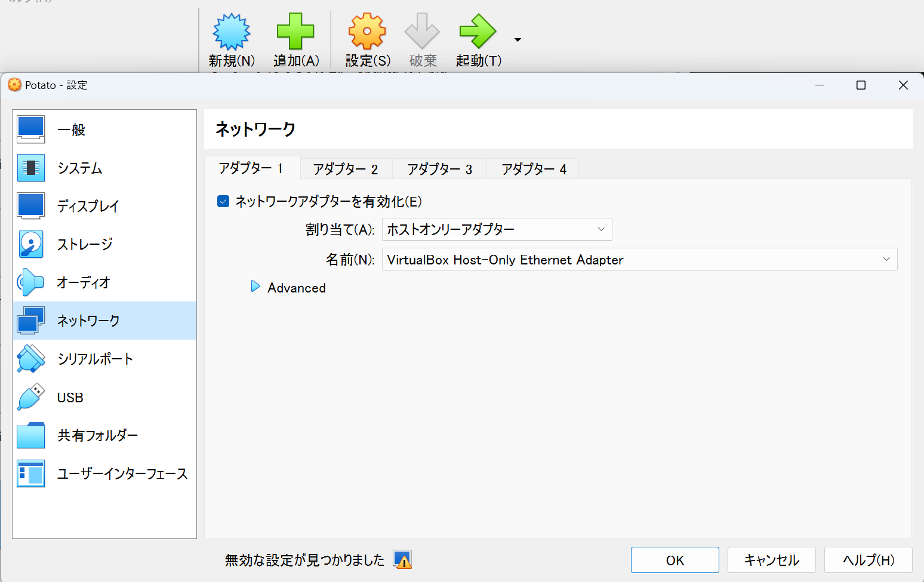Open the 共有フォルダー settings category
924x582 pixels.
point(104,435)
